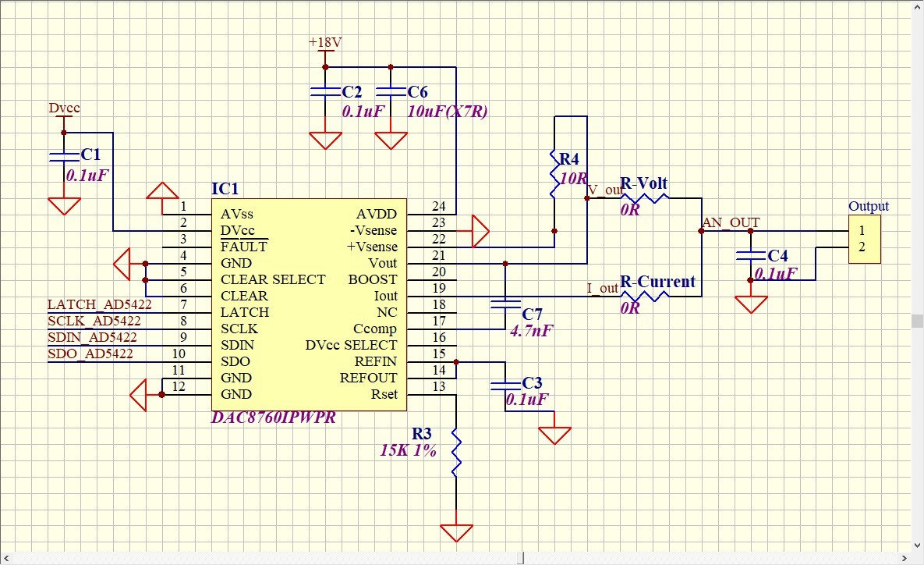The height and width of the screenshot is (565, 924).
Task: Click the R-Current resistor symbol
Action: [x=645, y=296]
